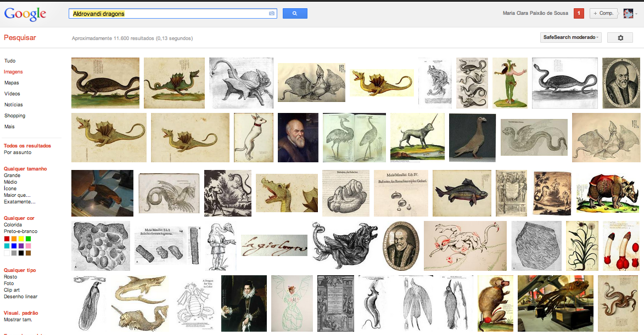Select the Notícias search category
644x335 pixels.
coord(14,105)
